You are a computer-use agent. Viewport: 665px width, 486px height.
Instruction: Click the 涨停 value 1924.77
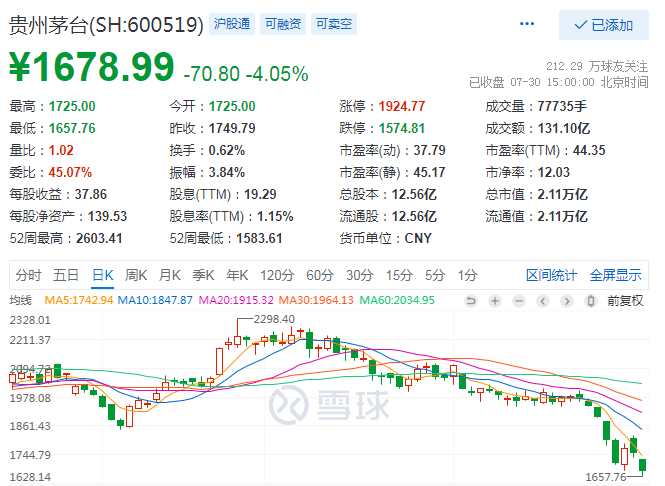point(402,106)
